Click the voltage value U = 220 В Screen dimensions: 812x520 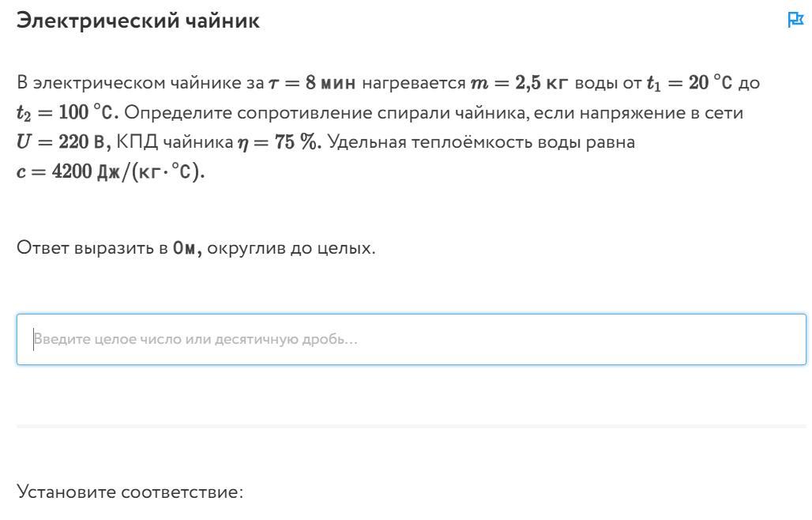[x=64, y=142]
